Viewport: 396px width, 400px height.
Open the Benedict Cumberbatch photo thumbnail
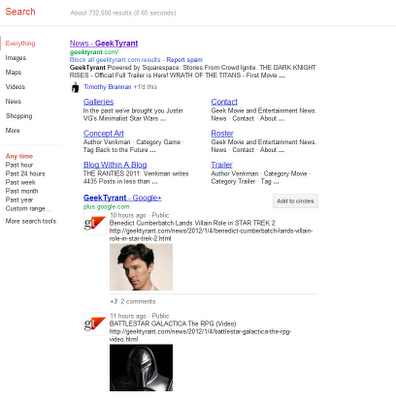tap(141, 267)
